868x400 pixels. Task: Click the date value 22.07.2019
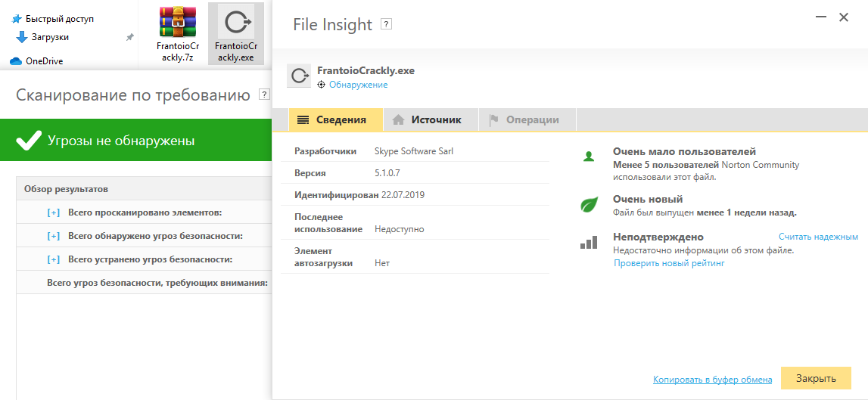pos(403,195)
